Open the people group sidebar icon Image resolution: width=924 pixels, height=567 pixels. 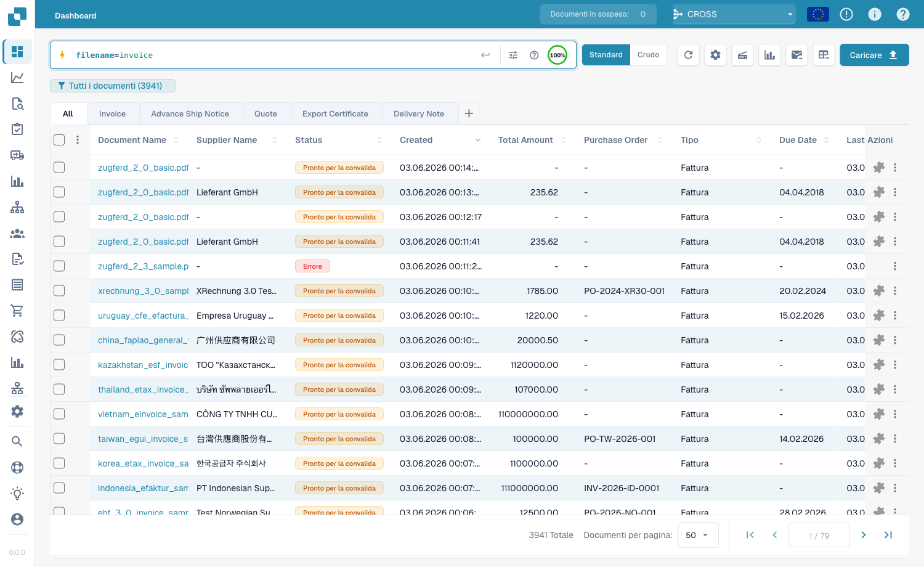(17, 234)
